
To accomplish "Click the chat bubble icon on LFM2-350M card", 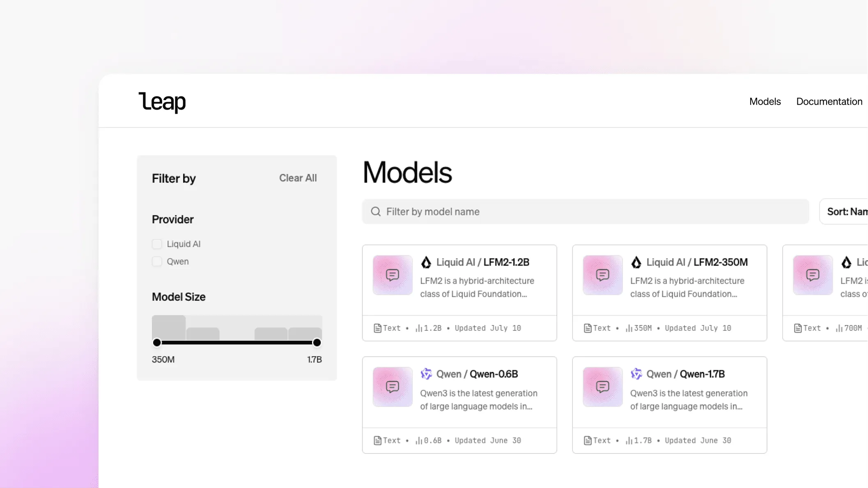I will (602, 275).
